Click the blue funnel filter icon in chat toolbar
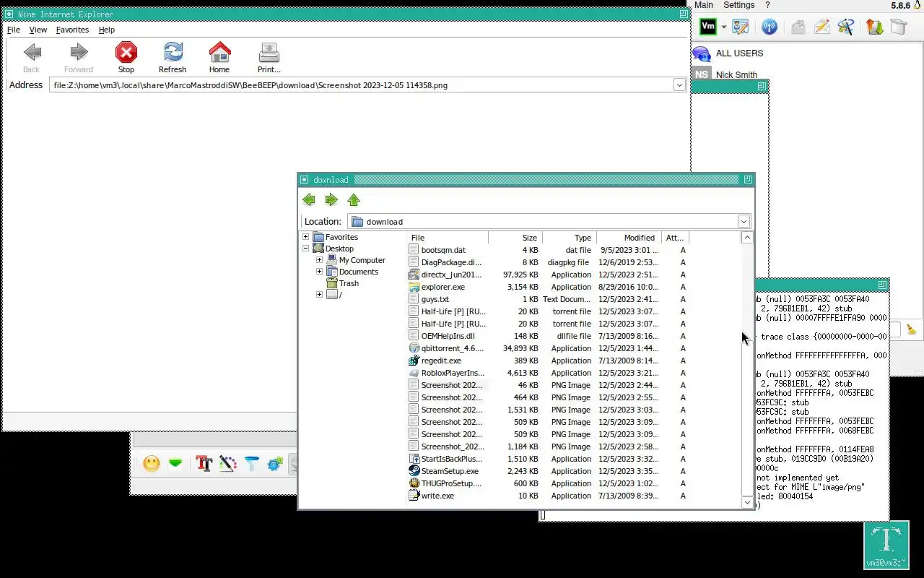 (x=251, y=464)
